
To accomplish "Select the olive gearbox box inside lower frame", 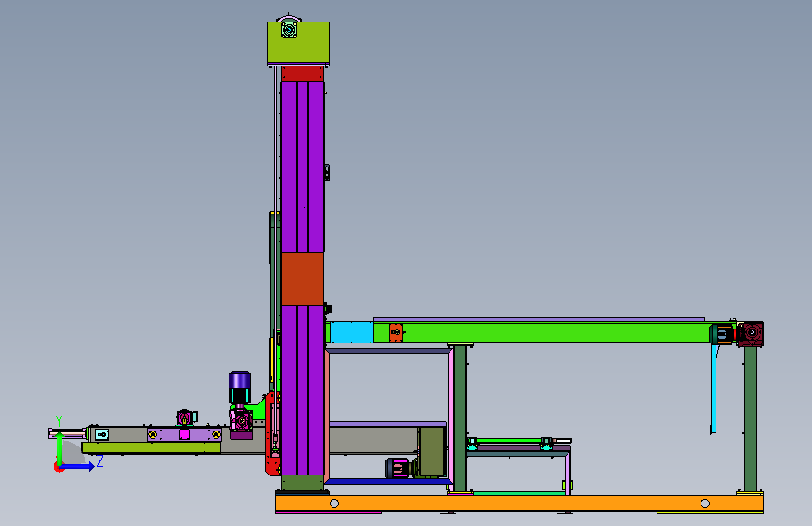I will (432, 451).
